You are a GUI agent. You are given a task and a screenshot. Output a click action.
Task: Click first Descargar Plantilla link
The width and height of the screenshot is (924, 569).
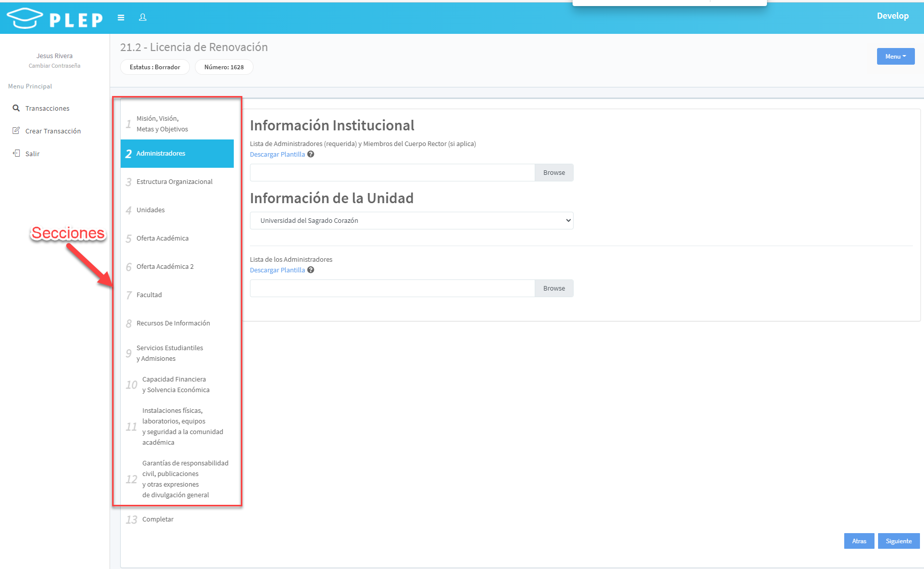point(277,155)
